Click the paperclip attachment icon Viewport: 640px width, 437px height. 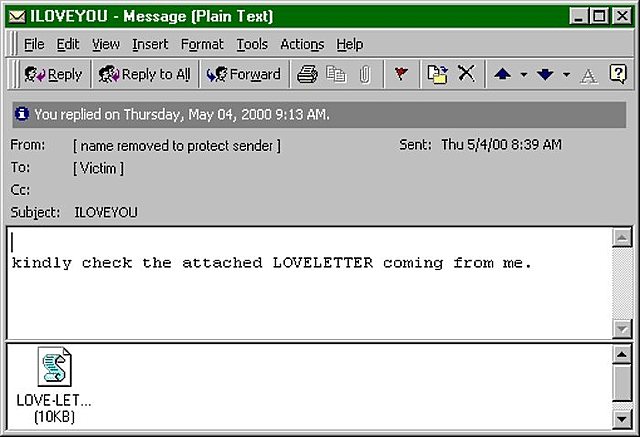click(x=365, y=75)
